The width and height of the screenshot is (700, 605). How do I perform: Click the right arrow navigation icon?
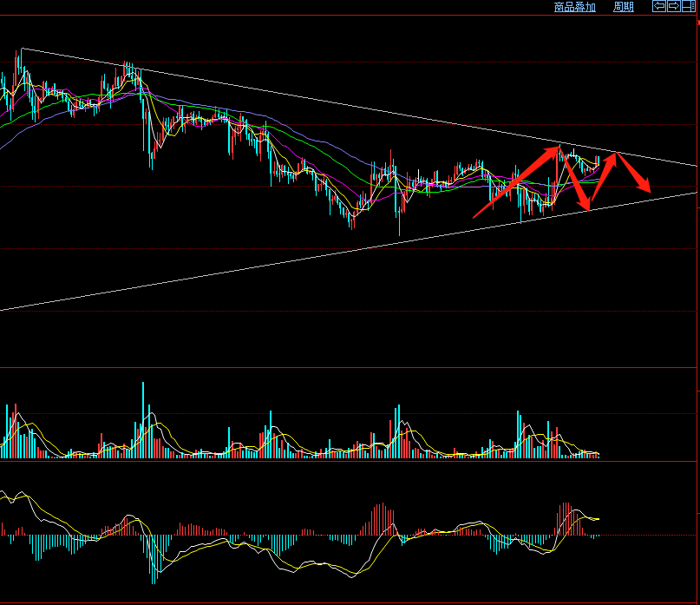(674, 6)
